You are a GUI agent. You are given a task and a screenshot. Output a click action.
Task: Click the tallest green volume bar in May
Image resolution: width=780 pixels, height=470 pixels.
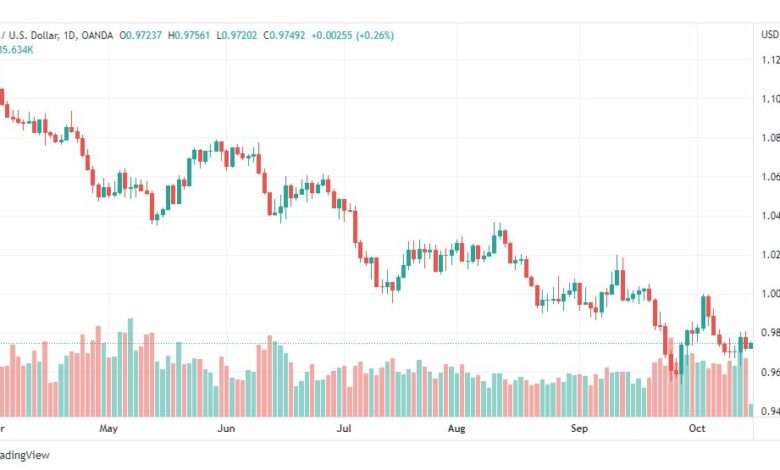[131, 368]
